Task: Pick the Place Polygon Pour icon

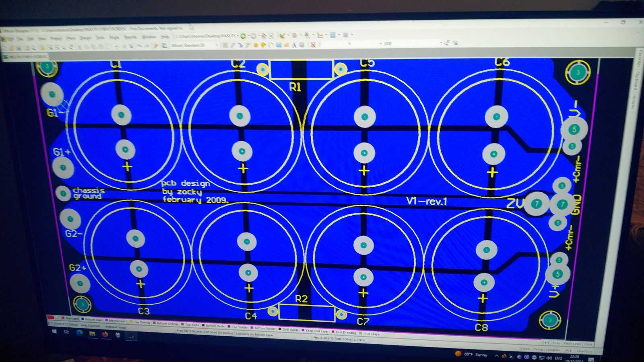Action: coord(286,45)
